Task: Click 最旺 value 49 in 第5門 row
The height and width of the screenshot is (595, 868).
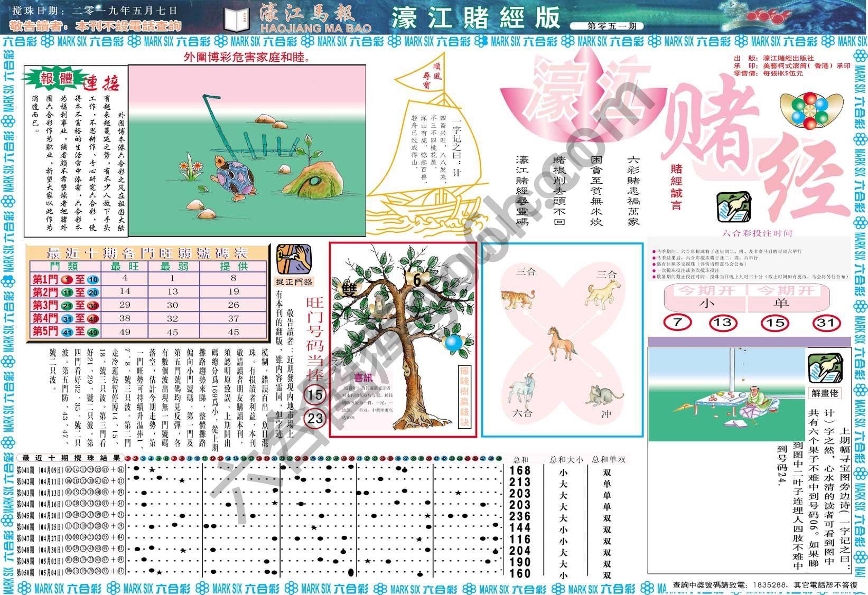Action: [125, 332]
